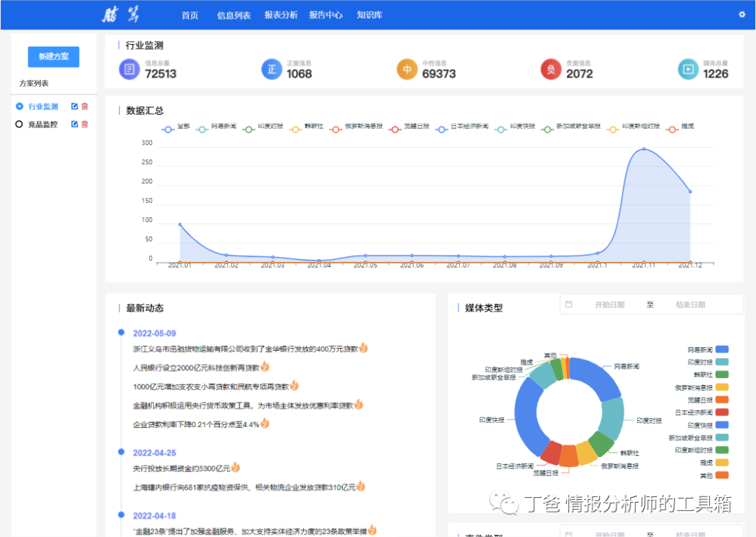The image size is (756, 537).
Task: Click 印度时报 swatch in pie legend
Action: pyautogui.click(x=722, y=362)
